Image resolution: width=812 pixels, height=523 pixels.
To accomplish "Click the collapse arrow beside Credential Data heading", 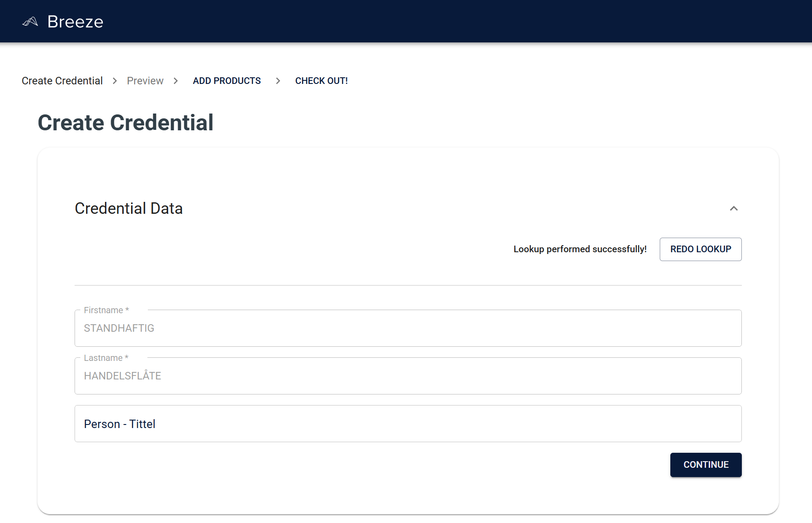I will tap(734, 208).
